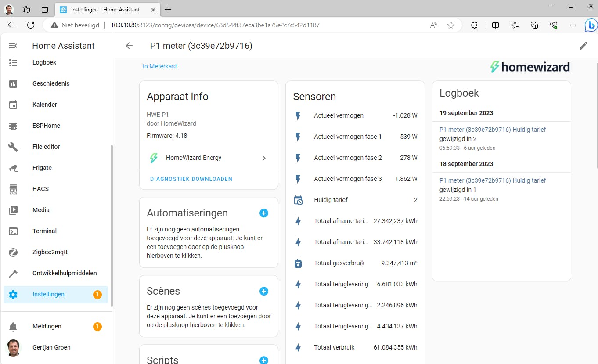Open Meldingen notifications bell
This screenshot has height=364, width=598.
[13, 327]
